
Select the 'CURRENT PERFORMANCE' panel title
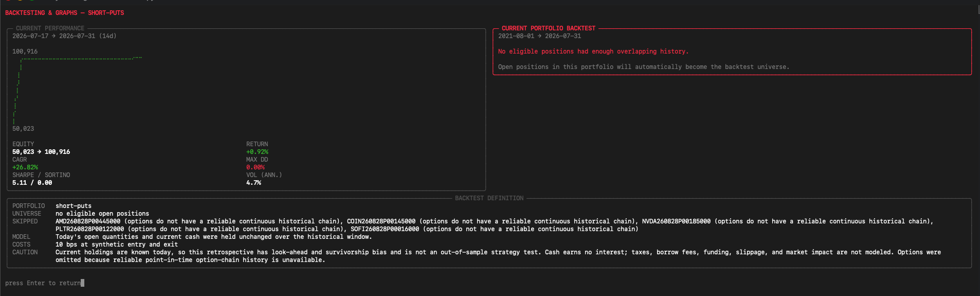tap(50, 28)
